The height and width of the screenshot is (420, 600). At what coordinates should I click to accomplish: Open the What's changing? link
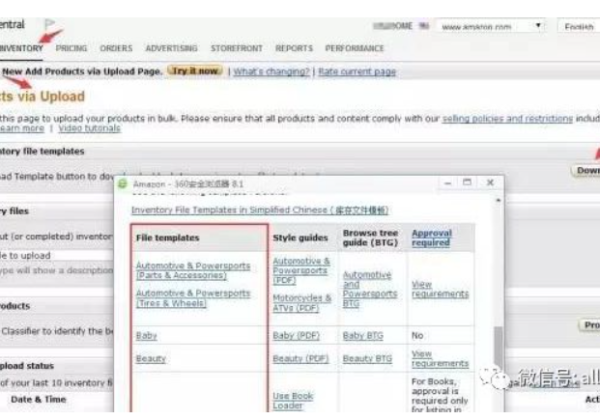pyautogui.click(x=271, y=72)
